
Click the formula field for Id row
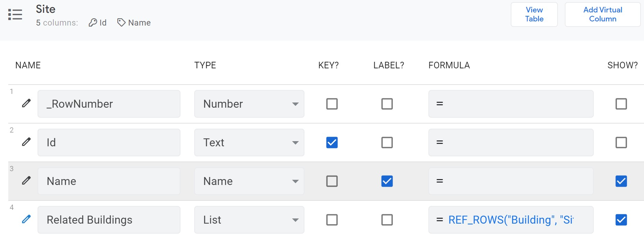coord(511,143)
